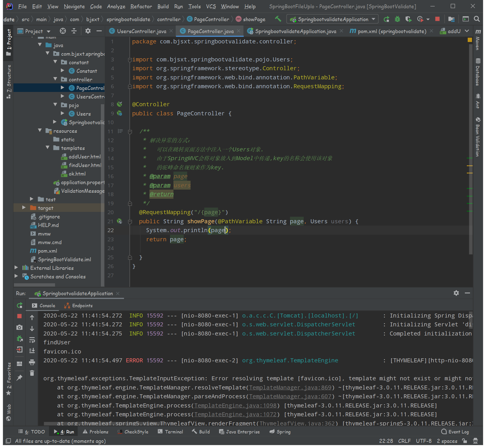Click the locate file crosshair icon in Project panel
This screenshot has width=486, height=448.
click(x=63, y=31)
